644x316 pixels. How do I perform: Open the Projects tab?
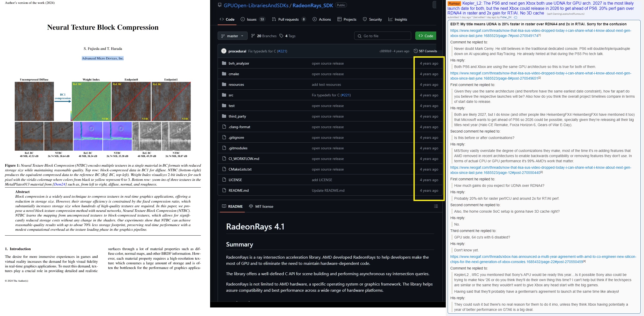click(347, 19)
